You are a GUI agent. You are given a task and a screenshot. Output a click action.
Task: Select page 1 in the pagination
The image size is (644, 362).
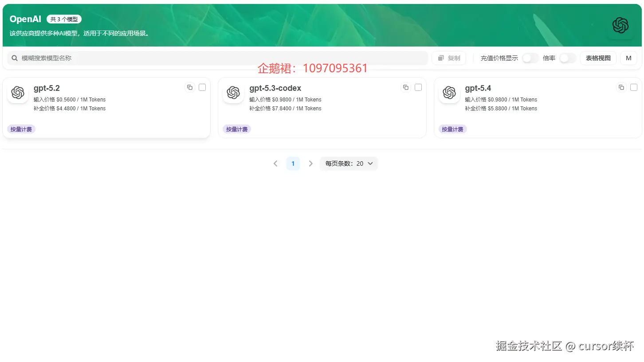(x=293, y=163)
